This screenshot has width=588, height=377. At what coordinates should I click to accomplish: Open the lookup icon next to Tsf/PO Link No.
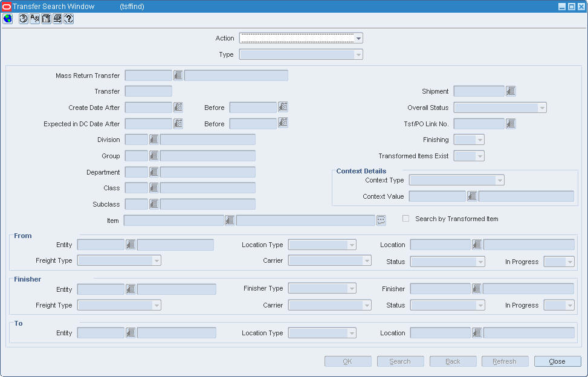click(510, 123)
